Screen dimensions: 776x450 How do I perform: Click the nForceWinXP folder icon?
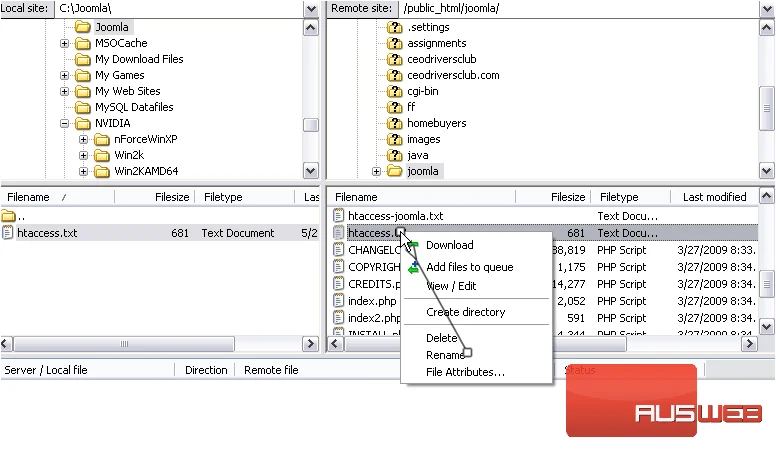tap(101, 140)
